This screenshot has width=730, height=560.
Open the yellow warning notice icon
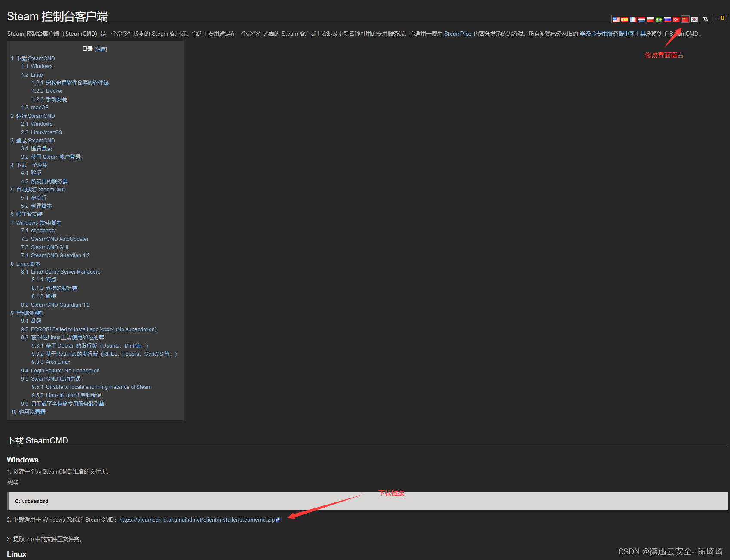click(723, 18)
